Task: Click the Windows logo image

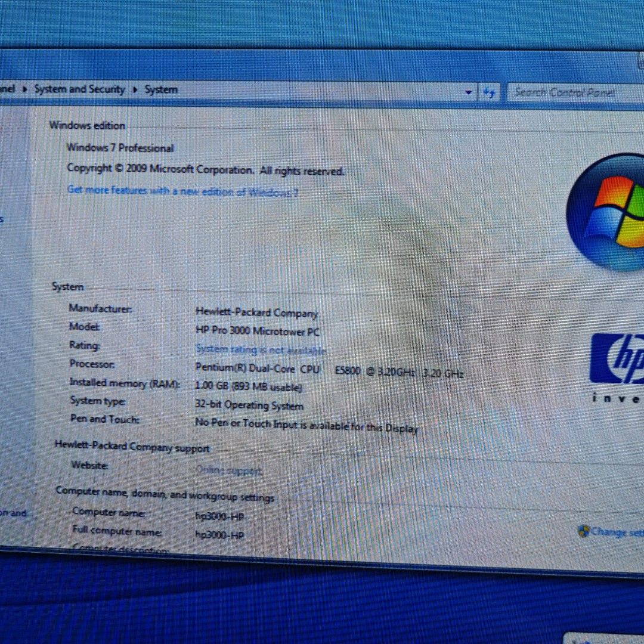Action: pos(606,212)
